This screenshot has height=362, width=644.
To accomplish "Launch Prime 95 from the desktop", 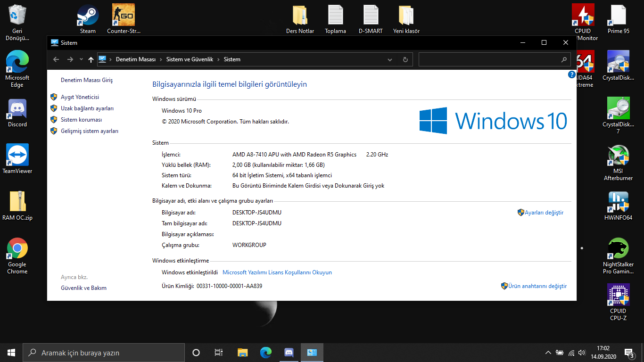I will pos(618,19).
